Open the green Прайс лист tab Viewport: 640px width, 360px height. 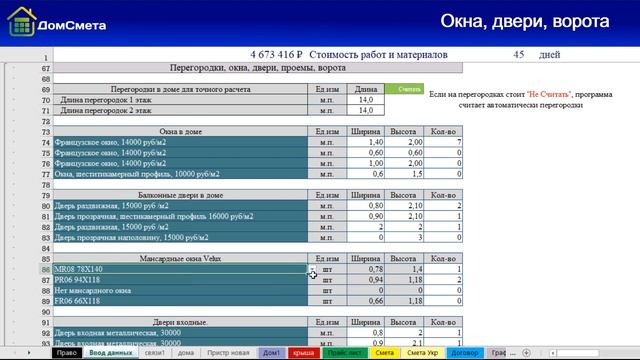[x=345, y=353]
